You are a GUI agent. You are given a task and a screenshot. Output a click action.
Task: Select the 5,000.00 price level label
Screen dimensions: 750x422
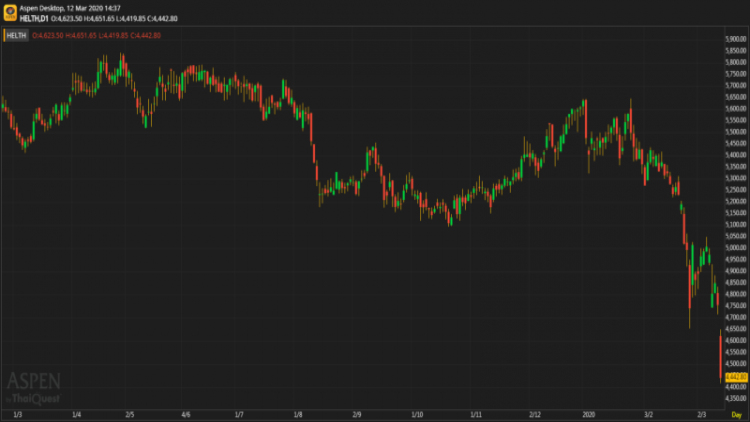736,248
